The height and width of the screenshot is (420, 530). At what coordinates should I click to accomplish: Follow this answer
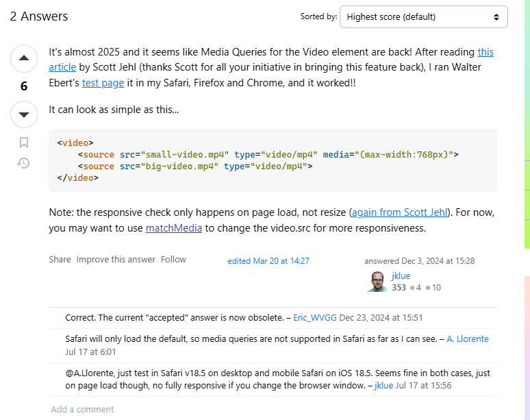[173, 260]
